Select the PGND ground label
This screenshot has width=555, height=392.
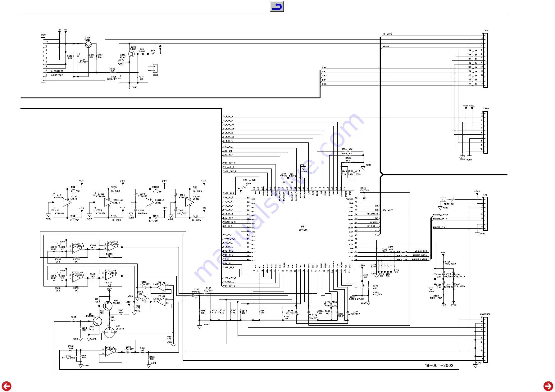click(462, 160)
